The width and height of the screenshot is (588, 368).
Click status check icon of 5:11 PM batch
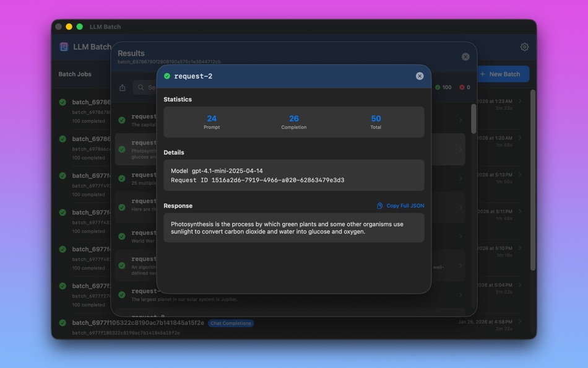click(x=63, y=212)
